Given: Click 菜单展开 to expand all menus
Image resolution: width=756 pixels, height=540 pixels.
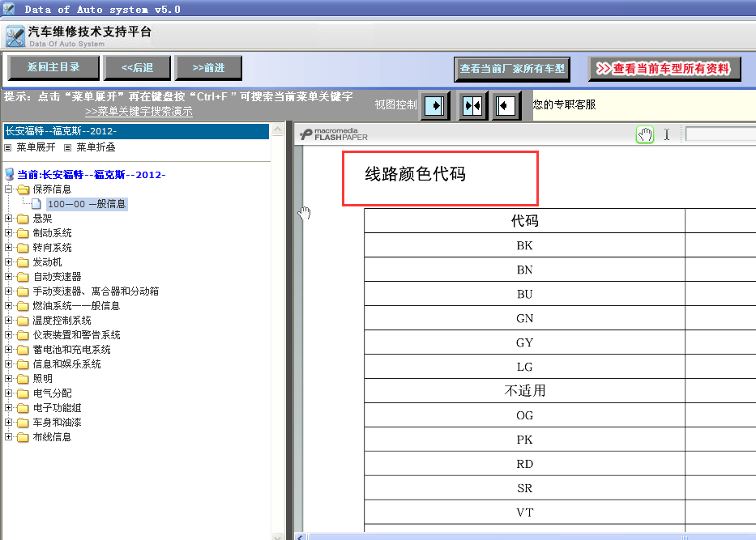Looking at the screenshot, I should (x=36, y=147).
